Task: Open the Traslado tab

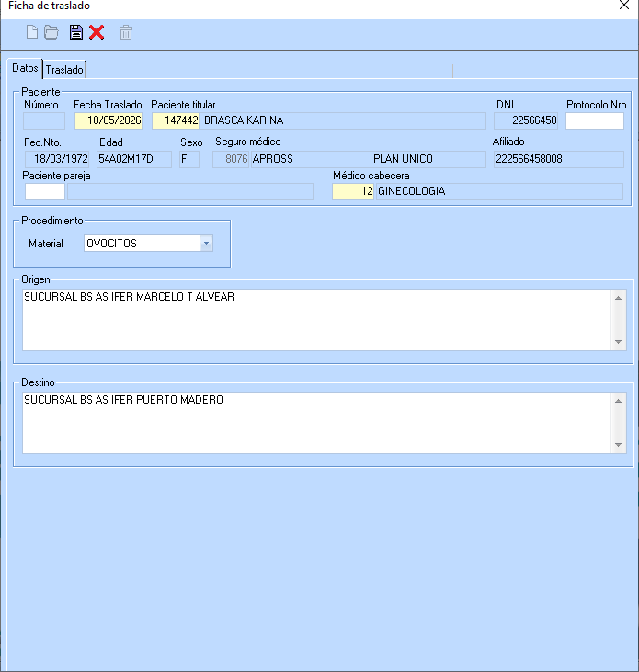Action: click(64, 70)
